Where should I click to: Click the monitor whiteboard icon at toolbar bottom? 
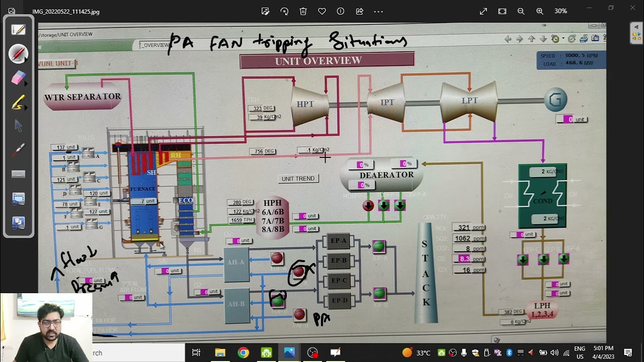[19, 222]
